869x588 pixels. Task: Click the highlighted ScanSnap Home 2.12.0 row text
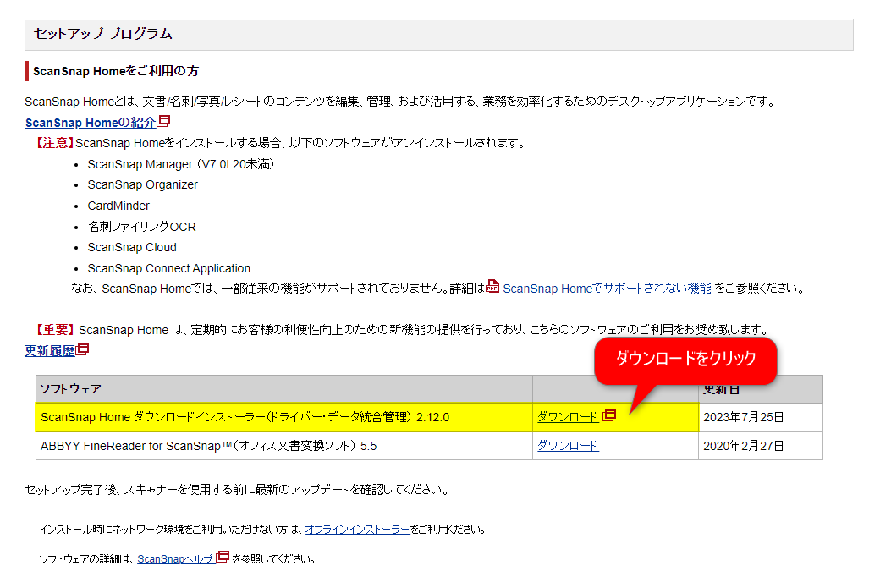[245, 417]
